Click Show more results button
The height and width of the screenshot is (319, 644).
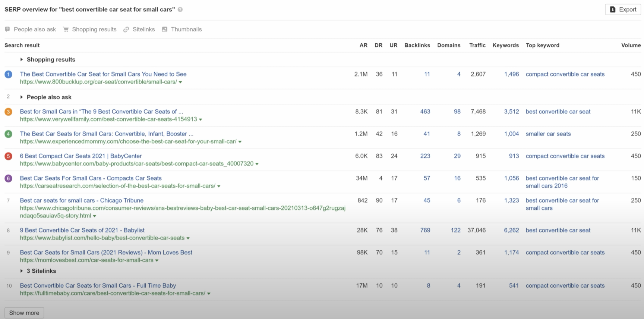pos(24,313)
